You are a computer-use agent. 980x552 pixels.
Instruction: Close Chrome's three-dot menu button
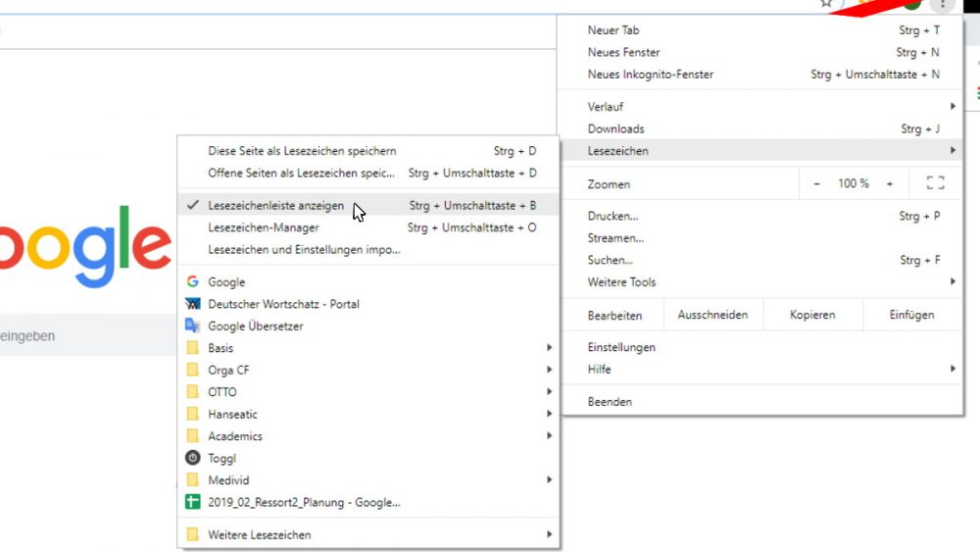pos(942,4)
